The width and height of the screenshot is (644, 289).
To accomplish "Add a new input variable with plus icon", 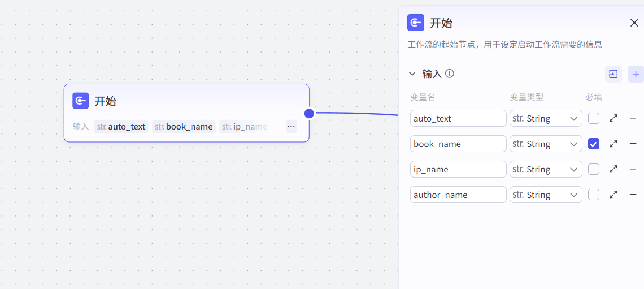I will pos(636,74).
